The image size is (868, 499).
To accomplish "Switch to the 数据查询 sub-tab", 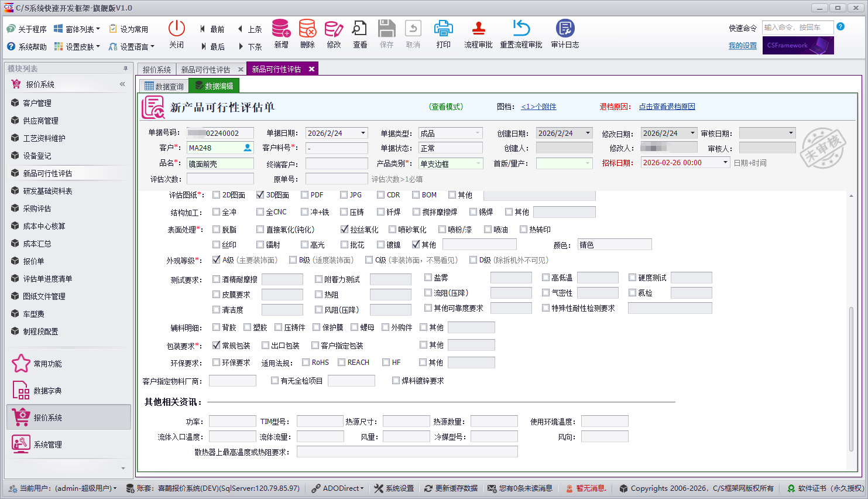I will point(164,86).
